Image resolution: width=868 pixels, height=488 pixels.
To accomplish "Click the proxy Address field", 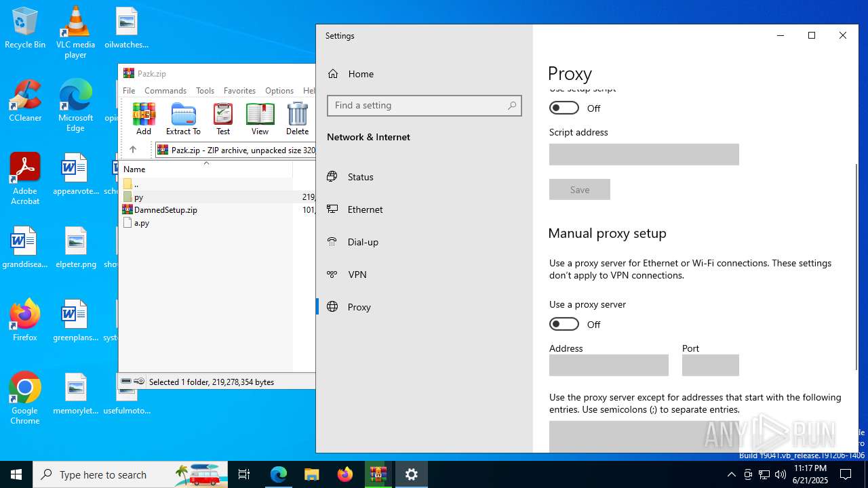I will tap(609, 365).
